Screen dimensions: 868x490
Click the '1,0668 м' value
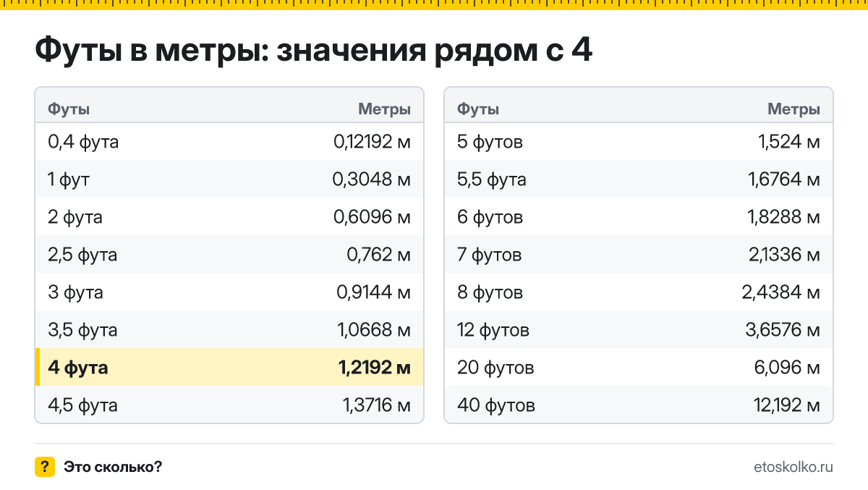click(374, 330)
